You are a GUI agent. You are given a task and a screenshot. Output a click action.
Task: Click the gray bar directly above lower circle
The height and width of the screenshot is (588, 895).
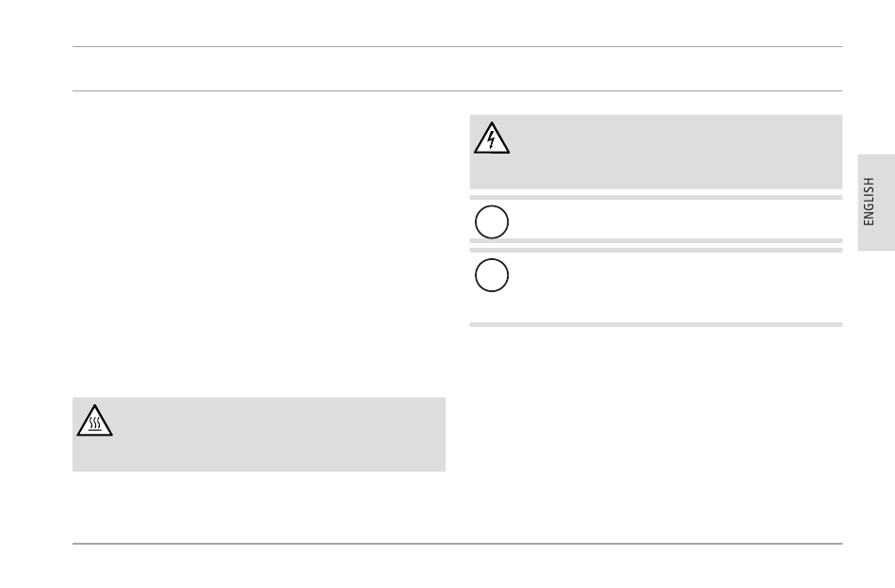(x=656, y=250)
